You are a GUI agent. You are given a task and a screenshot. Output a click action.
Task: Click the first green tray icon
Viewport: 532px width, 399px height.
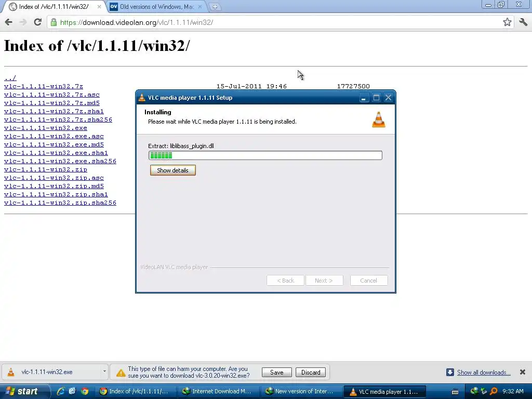(474, 391)
